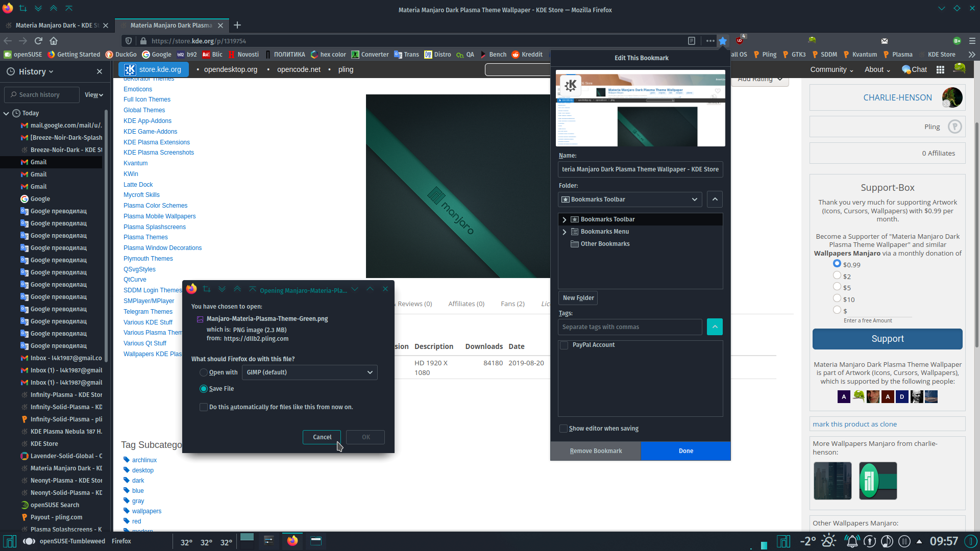Collapse the Today history group
Image resolution: width=980 pixels, height=551 pixels.
[6, 113]
